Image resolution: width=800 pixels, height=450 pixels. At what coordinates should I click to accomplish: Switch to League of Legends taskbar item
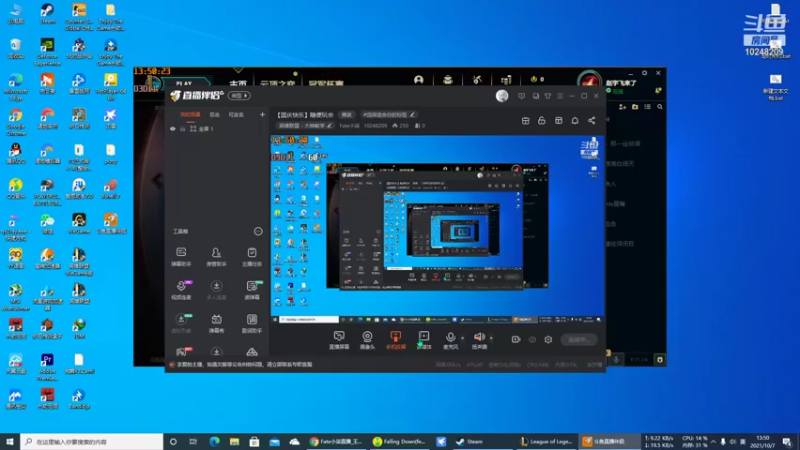coord(546,441)
